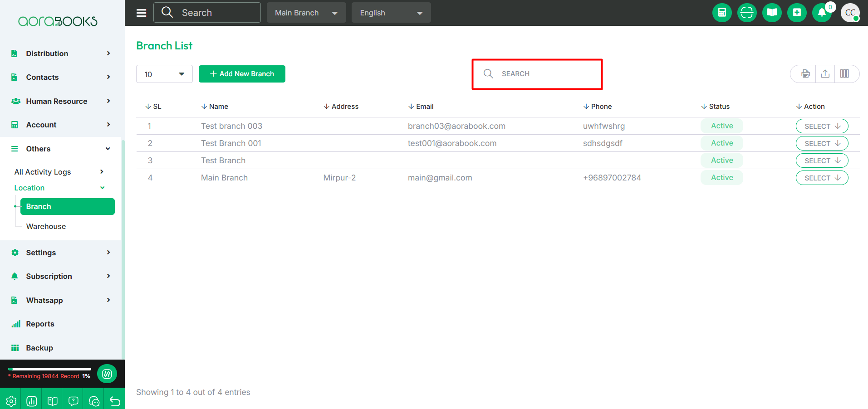
Task: Click the Subscription bell icon in sidebar
Action: coord(15,276)
